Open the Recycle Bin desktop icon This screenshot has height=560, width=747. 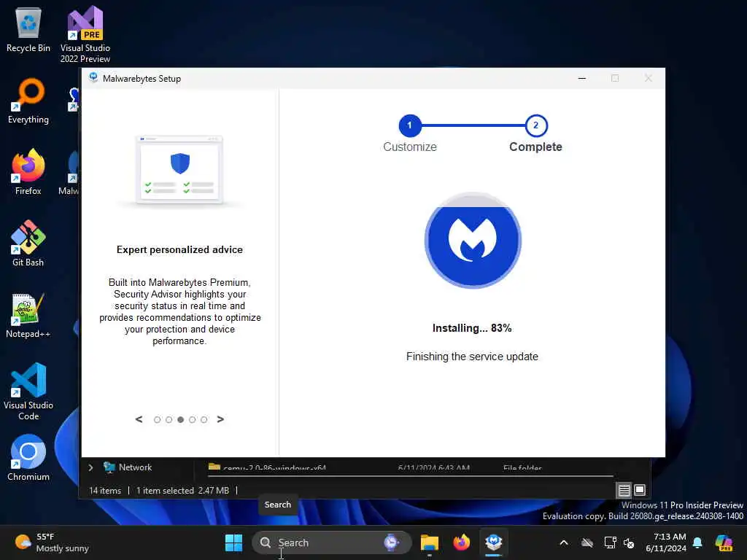pyautogui.click(x=28, y=29)
